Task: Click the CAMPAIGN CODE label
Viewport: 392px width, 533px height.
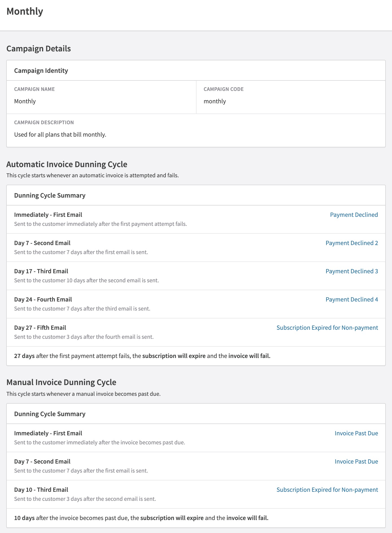Action: (x=223, y=89)
